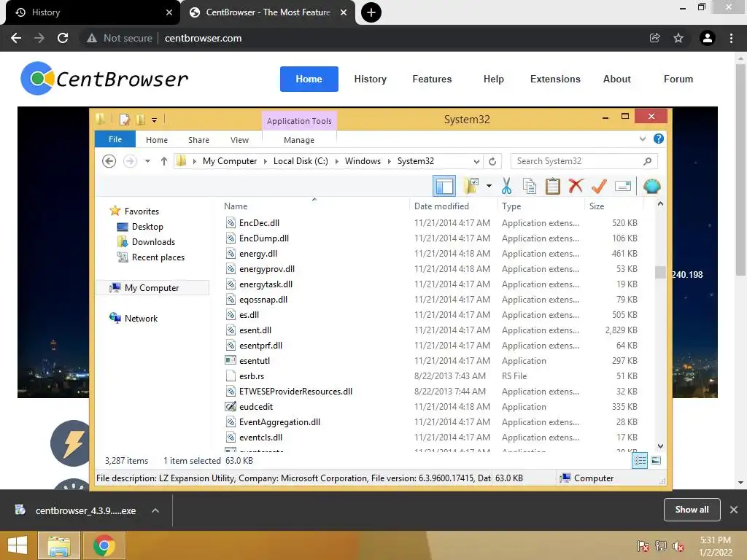Click the file list vertical scrollbar thumb
The height and width of the screenshot is (560, 747).
(660, 272)
